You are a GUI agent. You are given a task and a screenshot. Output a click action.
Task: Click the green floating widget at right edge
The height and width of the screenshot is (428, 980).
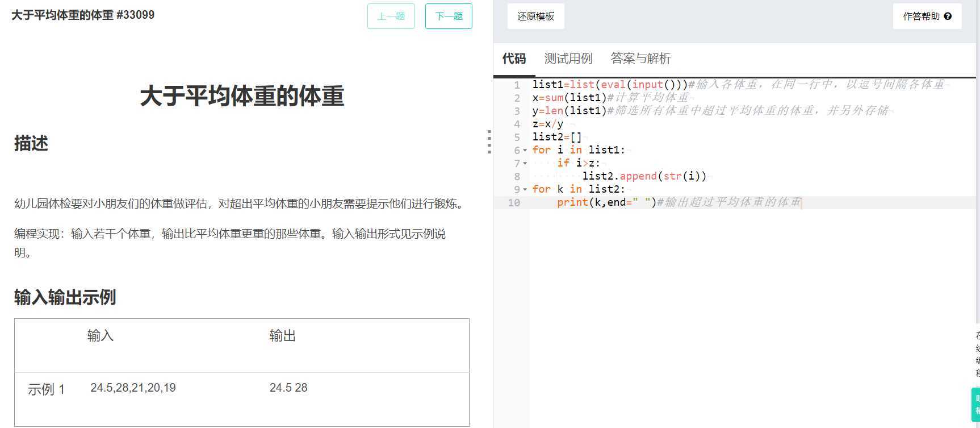click(x=975, y=404)
